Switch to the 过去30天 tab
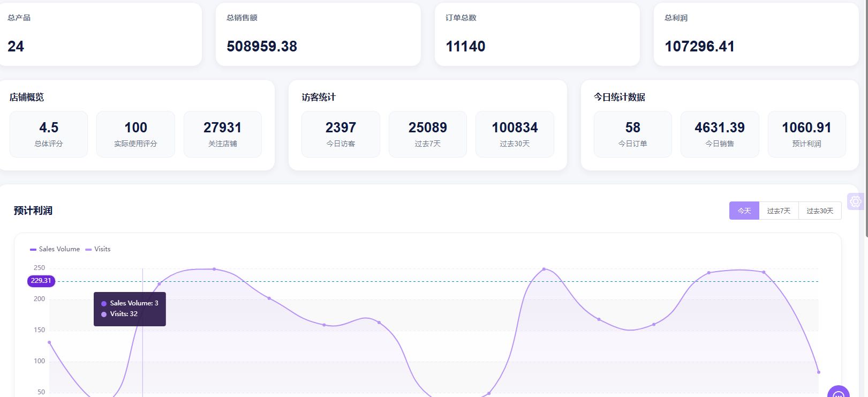 820,211
